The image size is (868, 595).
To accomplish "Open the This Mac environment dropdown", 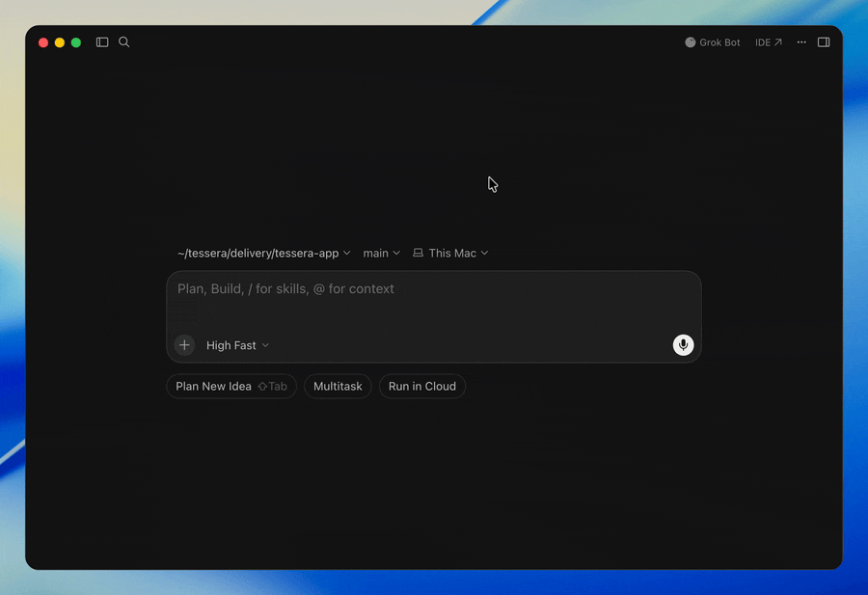I will point(450,253).
